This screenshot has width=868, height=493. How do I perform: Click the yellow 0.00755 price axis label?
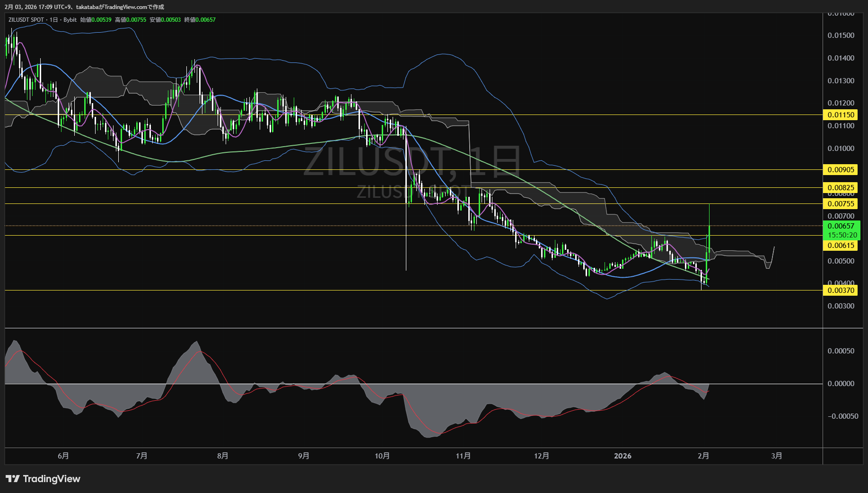[x=841, y=204]
